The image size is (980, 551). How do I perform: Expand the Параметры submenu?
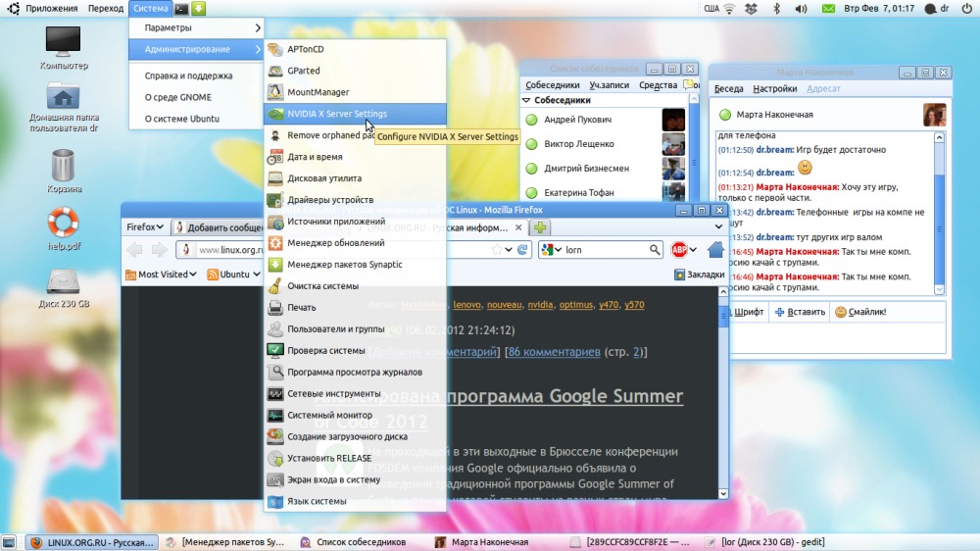(196, 27)
